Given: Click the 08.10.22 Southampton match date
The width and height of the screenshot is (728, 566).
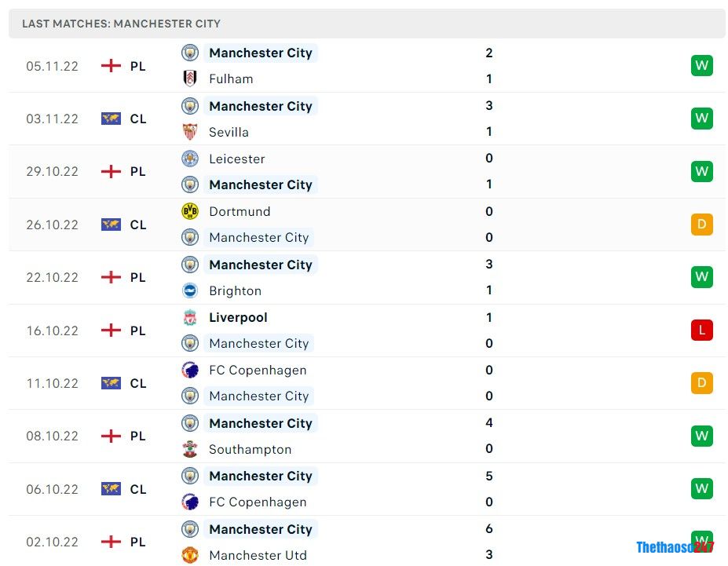Looking at the screenshot, I should [x=53, y=436].
